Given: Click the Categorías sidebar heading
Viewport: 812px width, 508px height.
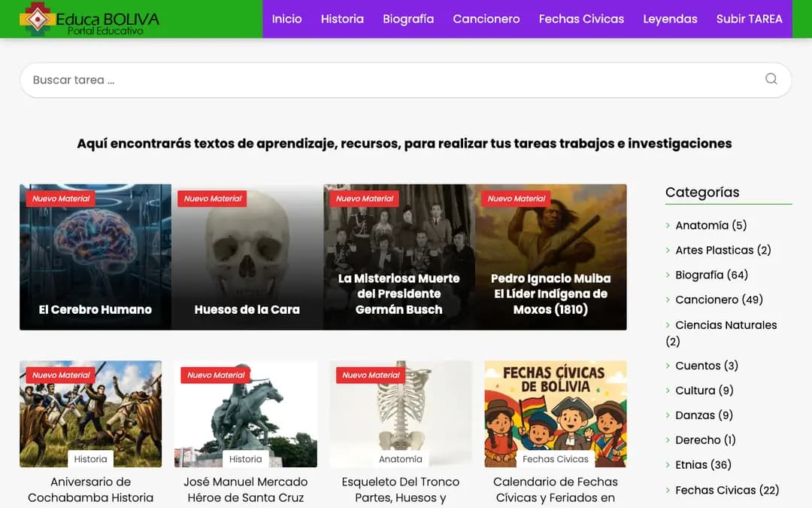Looking at the screenshot, I should tap(702, 193).
